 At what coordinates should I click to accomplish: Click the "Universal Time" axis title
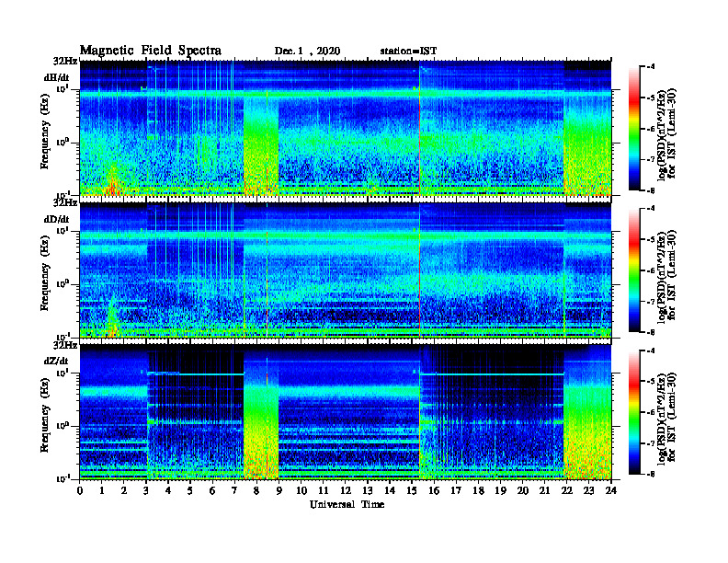coord(347,504)
